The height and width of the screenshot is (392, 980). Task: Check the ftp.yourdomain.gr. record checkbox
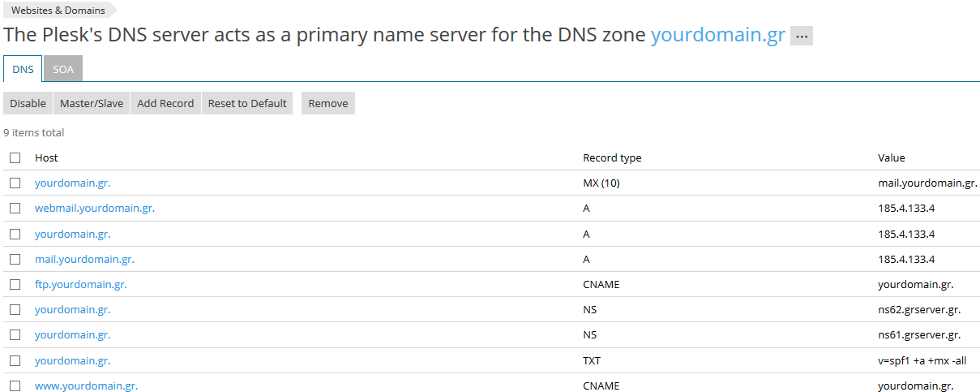click(15, 284)
